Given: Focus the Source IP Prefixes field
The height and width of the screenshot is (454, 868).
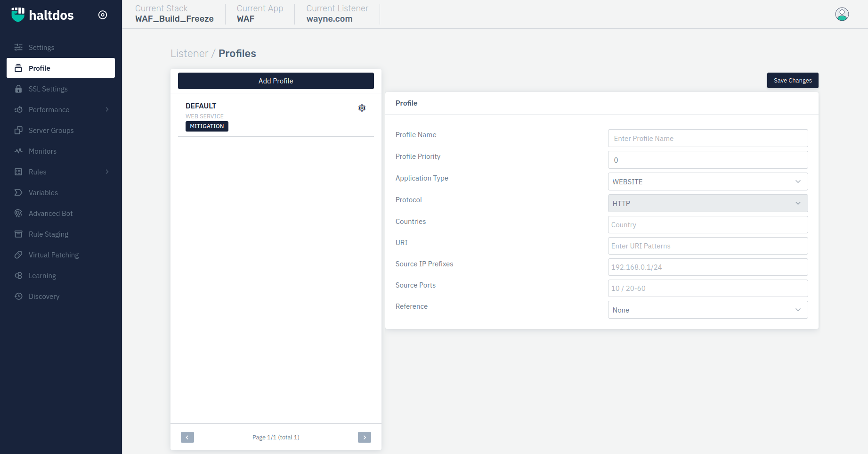Looking at the screenshot, I should tap(708, 267).
